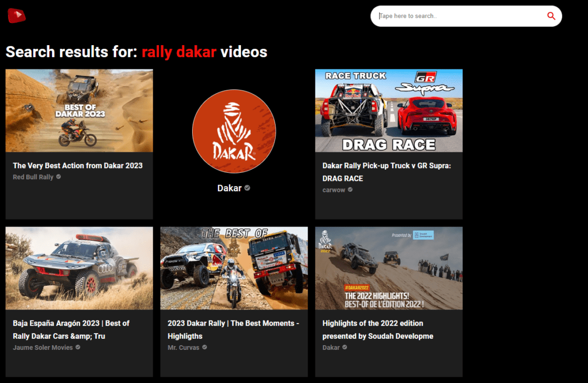Click verified badge next to carwow
This screenshot has width=588, height=383.
pyautogui.click(x=350, y=190)
